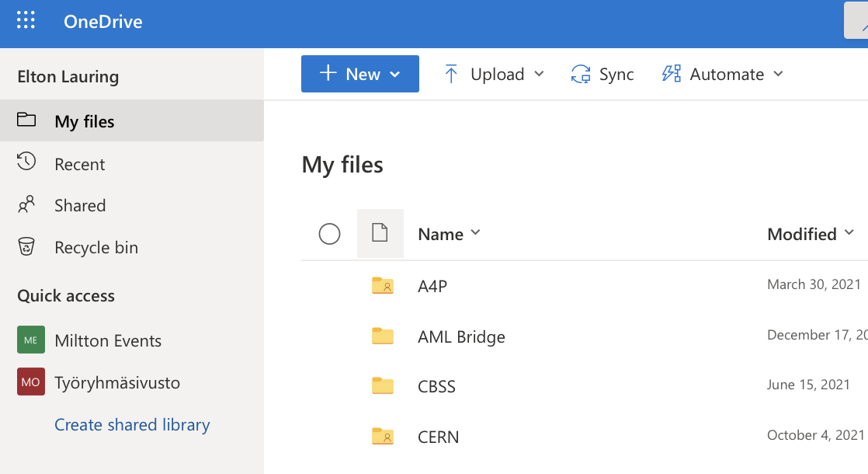868x474 pixels.
Task: Expand the Automate dropdown chevron
Action: point(778,74)
